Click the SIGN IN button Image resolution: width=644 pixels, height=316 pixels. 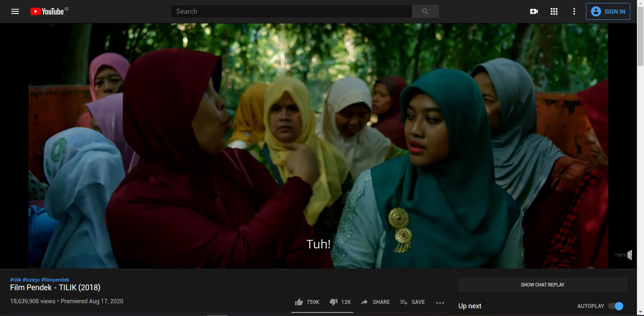pyautogui.click(x=608, y=11)
